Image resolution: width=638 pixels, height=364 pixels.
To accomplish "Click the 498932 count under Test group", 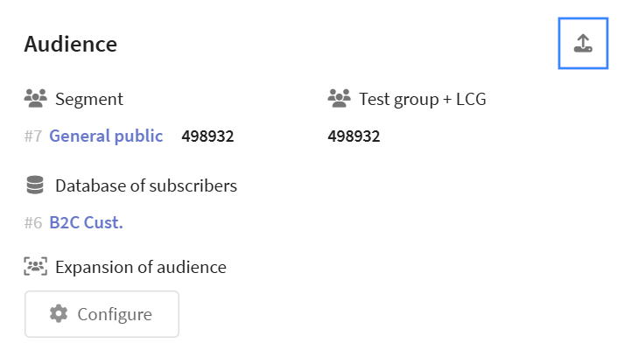I will pos(354,136).
